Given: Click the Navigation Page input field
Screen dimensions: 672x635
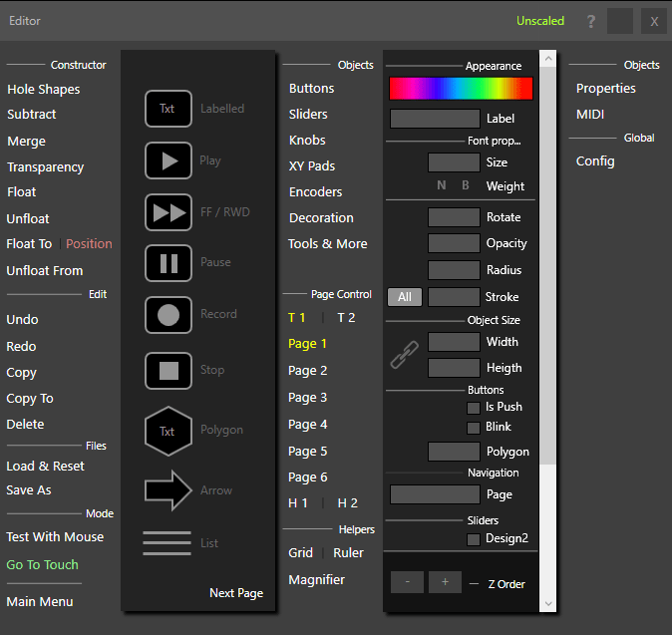Looking at the screenshot, I should (435, 494).
